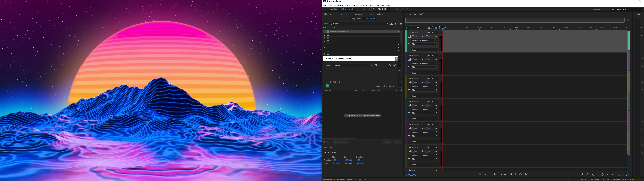Toggle ValhallaSupermassive power in slot 1
The width and height of the screenshot is (644, 181).
click(328, 32)
